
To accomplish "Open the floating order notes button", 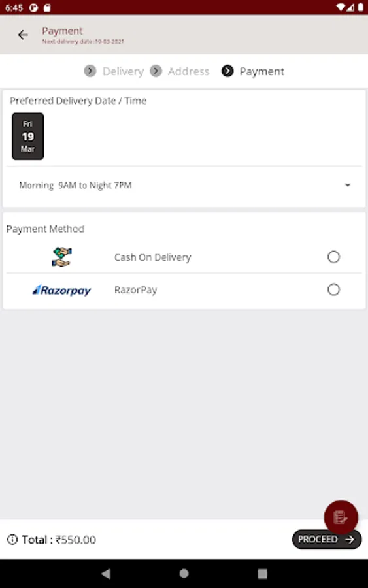I will tap(341, 517).
